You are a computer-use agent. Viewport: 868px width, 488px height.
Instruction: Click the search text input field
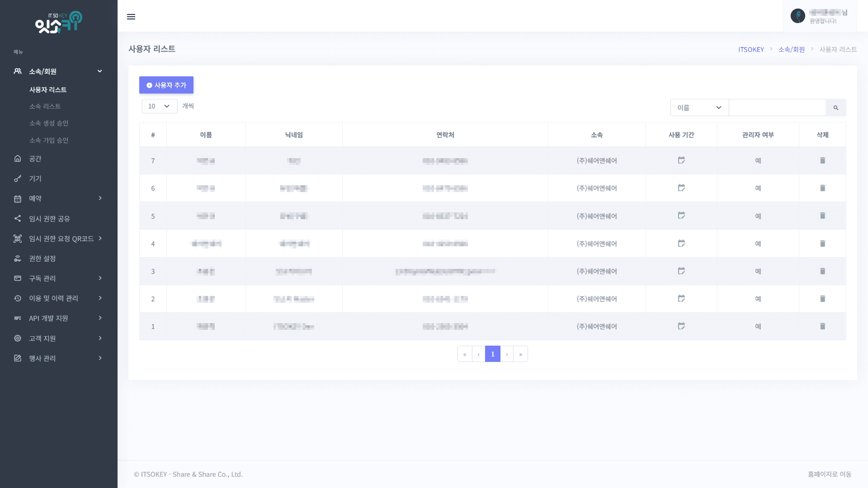pos(777,108)
